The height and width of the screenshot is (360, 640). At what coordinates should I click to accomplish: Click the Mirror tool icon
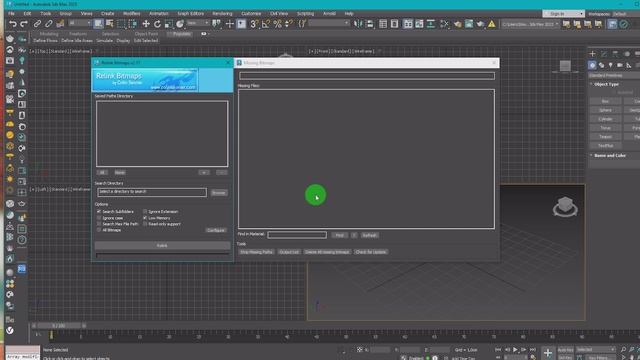pos(358,24)
